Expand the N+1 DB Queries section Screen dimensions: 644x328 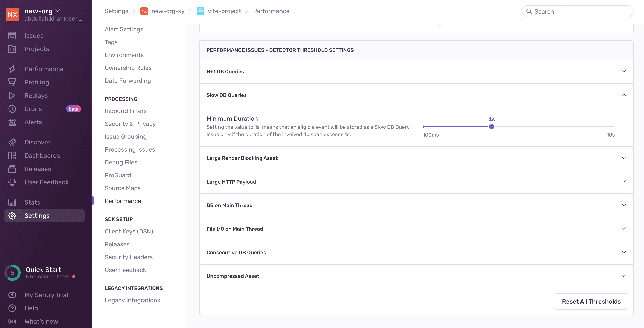tap(623, 71)
